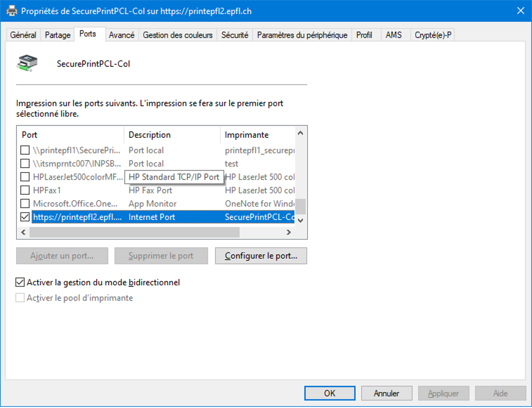The width and height of the screenshot is (532, 408).
Task: Open the Gestion des couleurs tab
Action: [x=177, y=35]
